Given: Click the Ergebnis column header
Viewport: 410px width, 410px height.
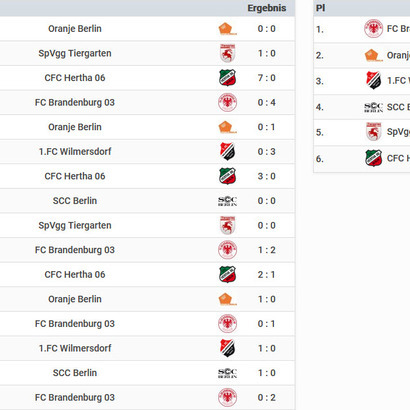Looking at the screenshot, I should [267, 8].
